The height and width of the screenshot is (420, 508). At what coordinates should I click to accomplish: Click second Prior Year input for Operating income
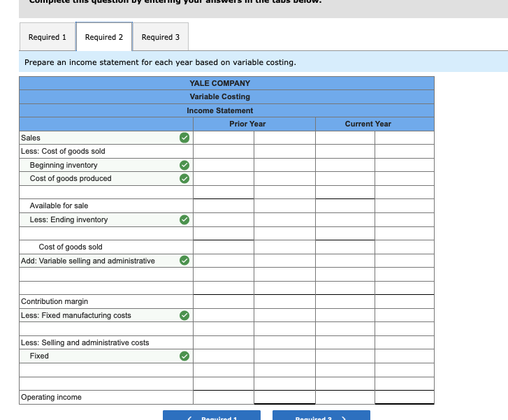tap(285, 398)
